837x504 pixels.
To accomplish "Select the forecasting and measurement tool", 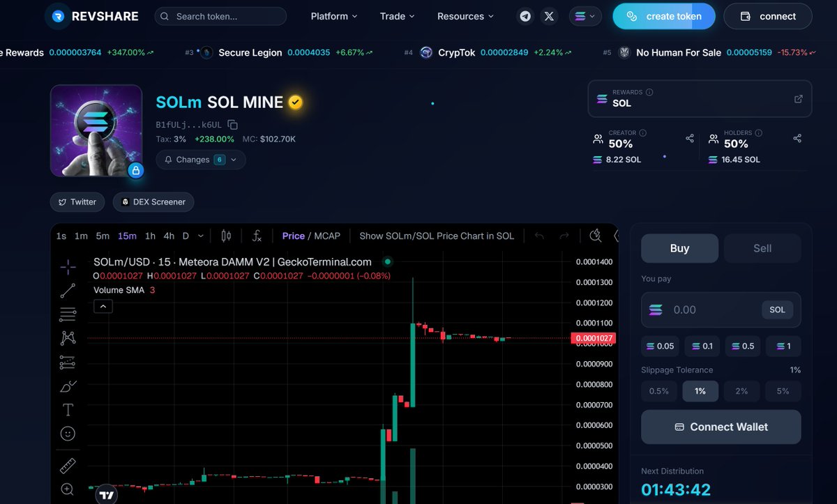I will tap(68, 362).
